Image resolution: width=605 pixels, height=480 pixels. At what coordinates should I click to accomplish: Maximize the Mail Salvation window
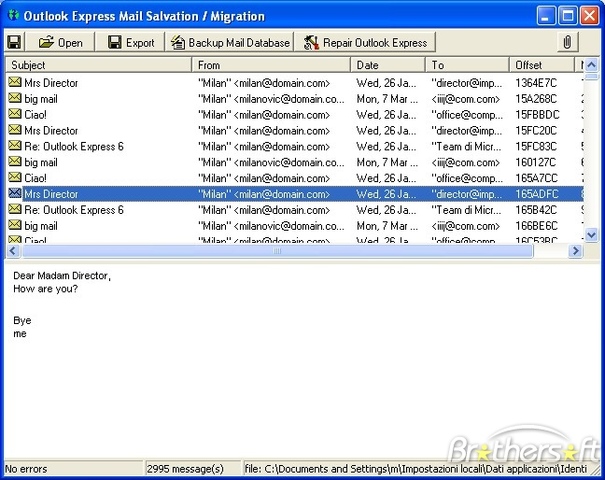pos(568,16)
